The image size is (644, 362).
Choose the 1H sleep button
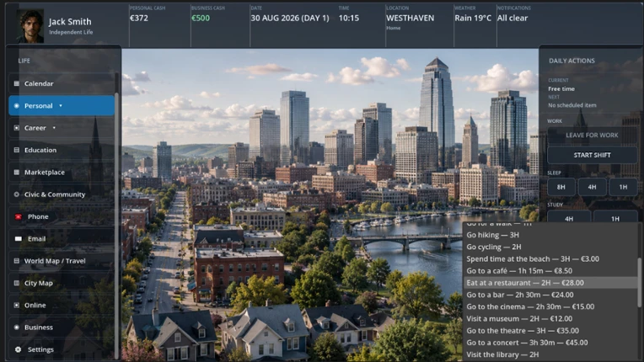[x=623, y=187]
